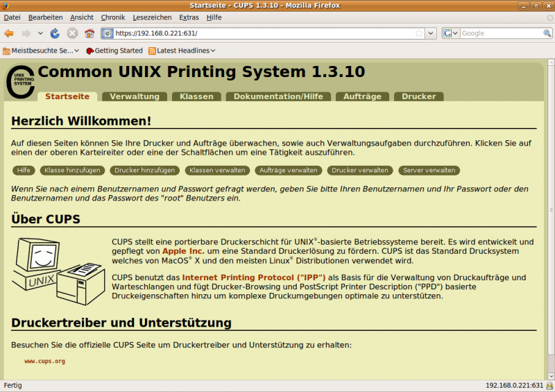Click the Klasse hinzufügen button

[72, 170]
